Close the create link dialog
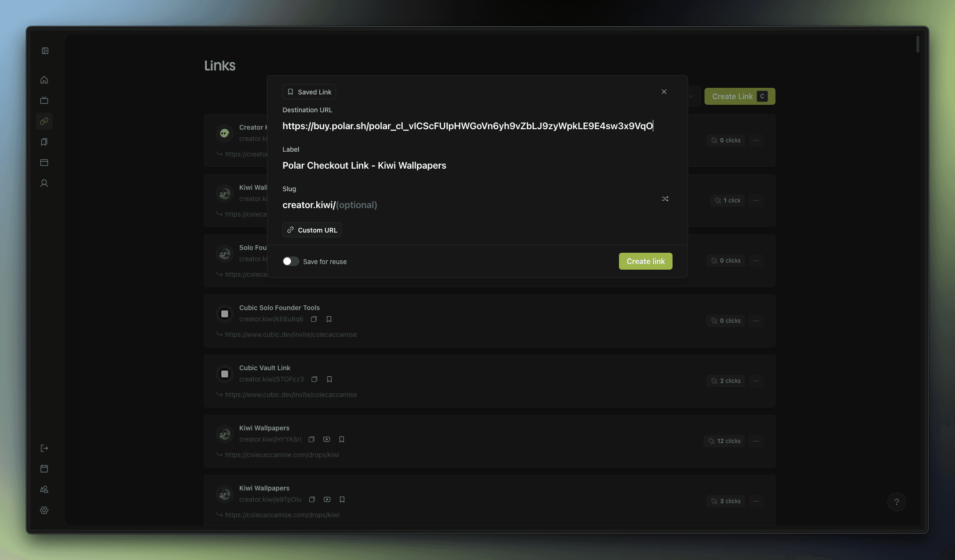The height and width of the screenshot is (560, 955). [x=664, y=92]
